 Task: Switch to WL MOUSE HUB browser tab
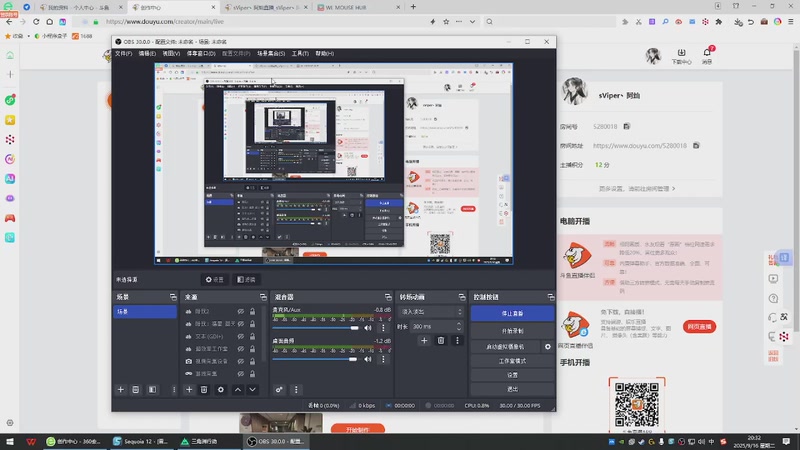[359, 7]
